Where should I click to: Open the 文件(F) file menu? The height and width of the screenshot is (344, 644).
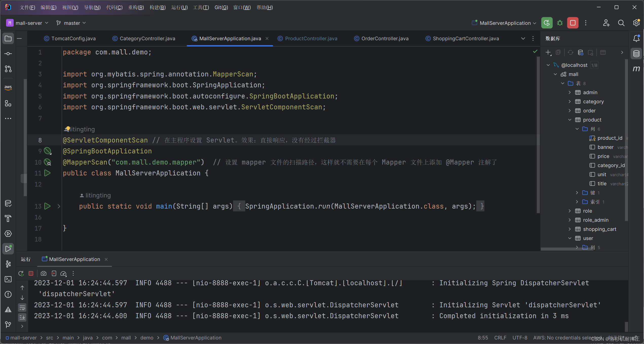(27, 7)
